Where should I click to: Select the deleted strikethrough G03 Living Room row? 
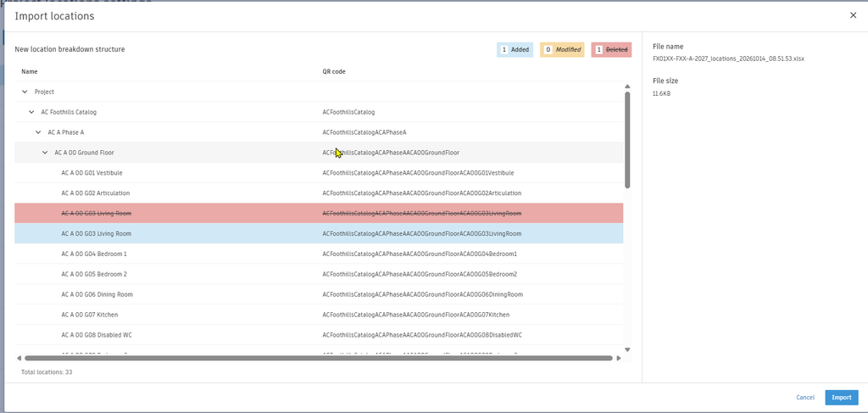[x=319, y=213]
